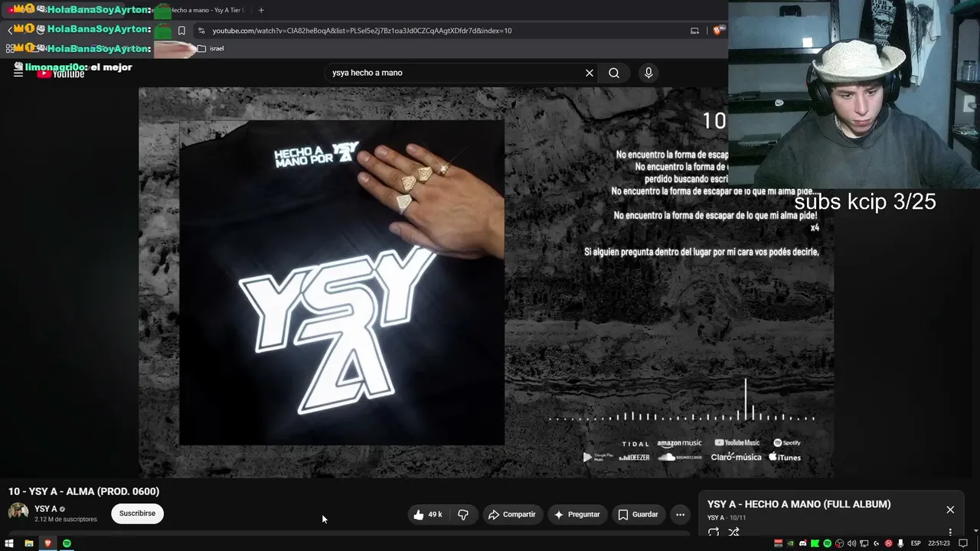The image size is (980, 551).
Task: Open the Windows notification center icon
Action: tap(963, 543)
